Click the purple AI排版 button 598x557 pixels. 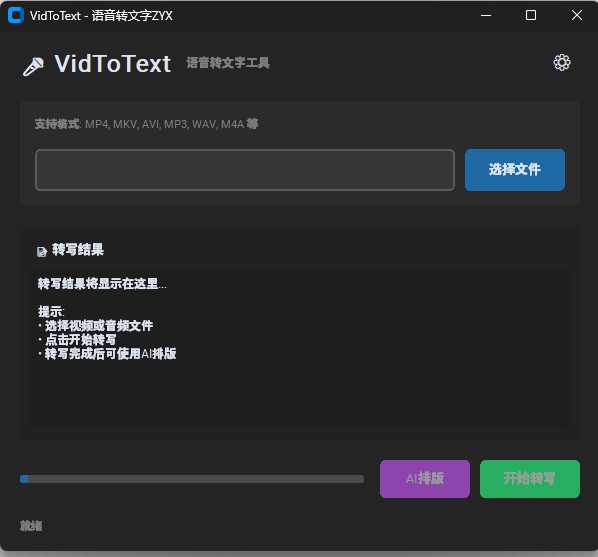tap(424, 478)
